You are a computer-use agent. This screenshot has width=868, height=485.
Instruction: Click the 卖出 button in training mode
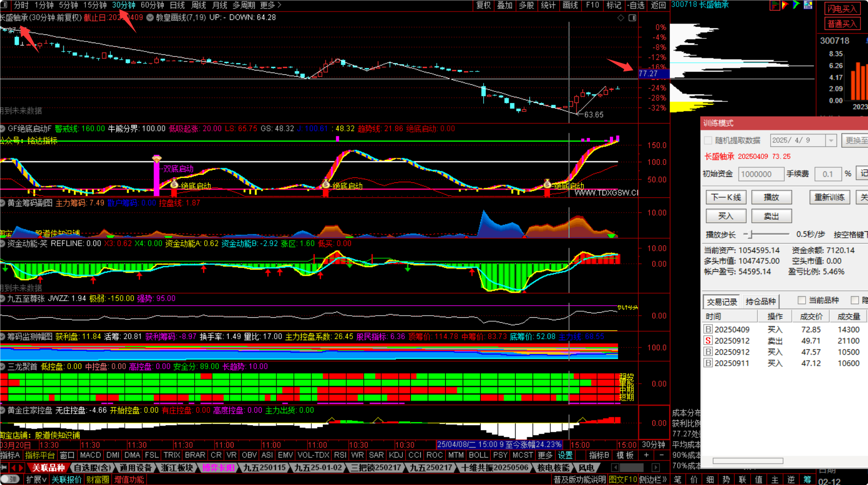coord(772,216)
